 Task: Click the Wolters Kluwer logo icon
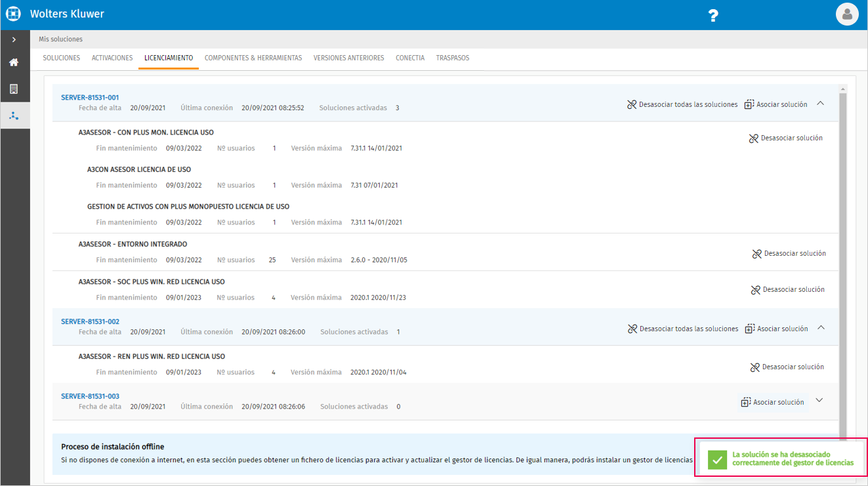pos(14,14)
